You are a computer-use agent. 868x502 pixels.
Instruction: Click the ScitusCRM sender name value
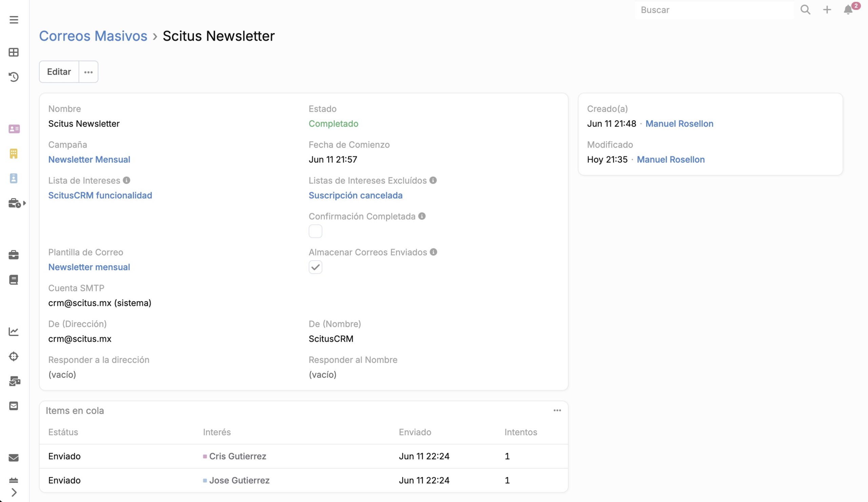(331, 339)
